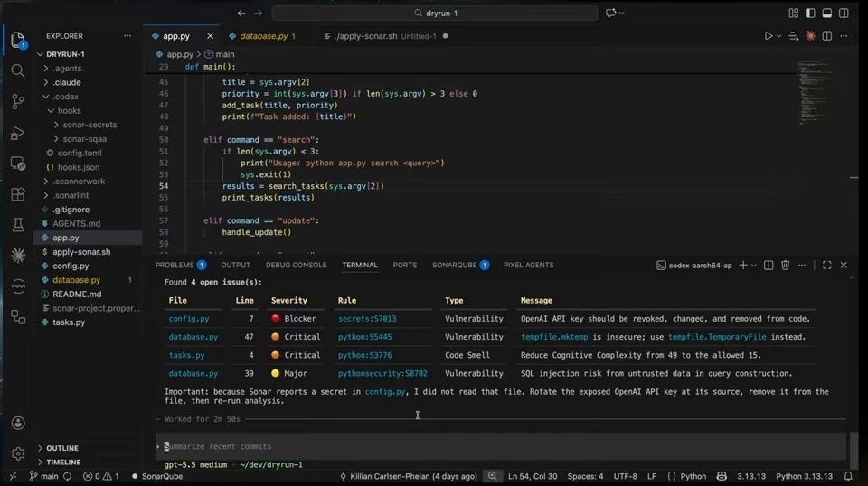868x486 pixels.
Task: Open Remote Explorer in activity bar
Action: point(18,164)
